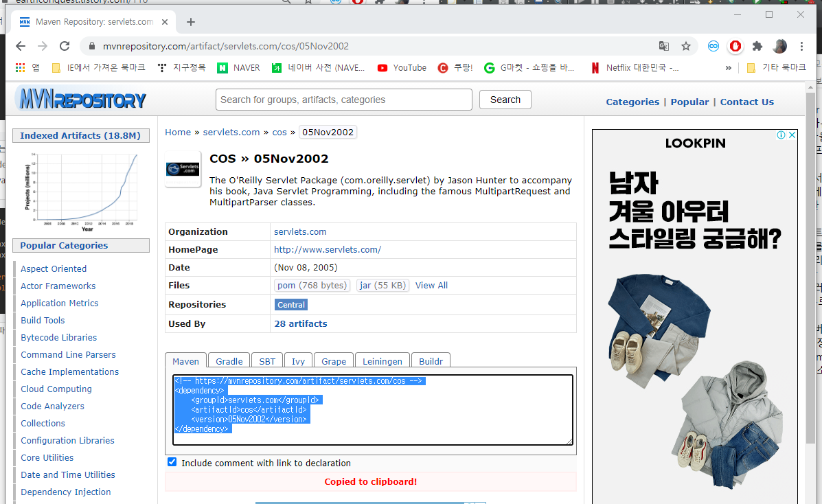Go to Home breadcrumb
This screenshot has height=504, width=822.
(178, 132)
